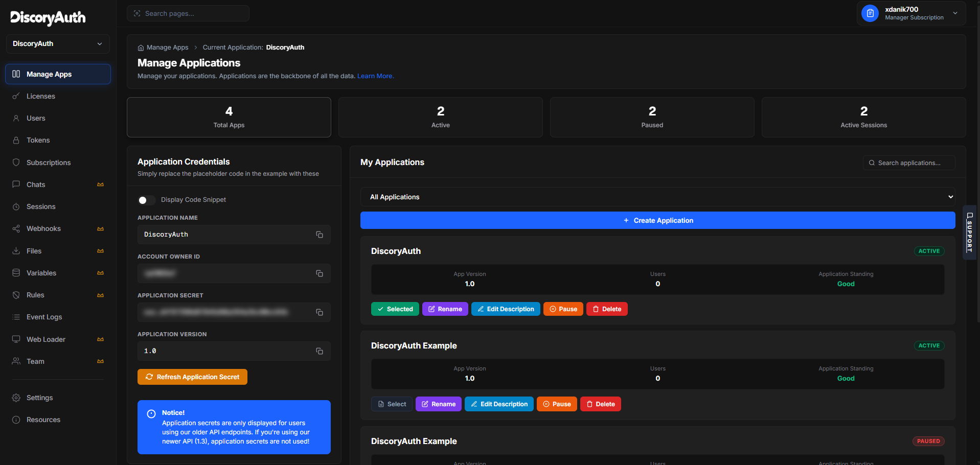Copy the Application Name value
Image resolution: width=980 pixels, height=465 pixels.
pyautogui.click(x=320, y=235)
